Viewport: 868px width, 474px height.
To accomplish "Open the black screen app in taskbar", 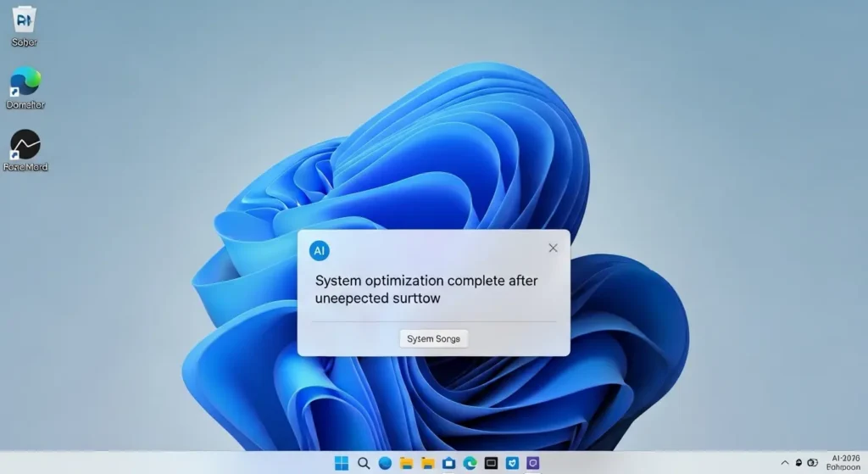I will (491, 463).
